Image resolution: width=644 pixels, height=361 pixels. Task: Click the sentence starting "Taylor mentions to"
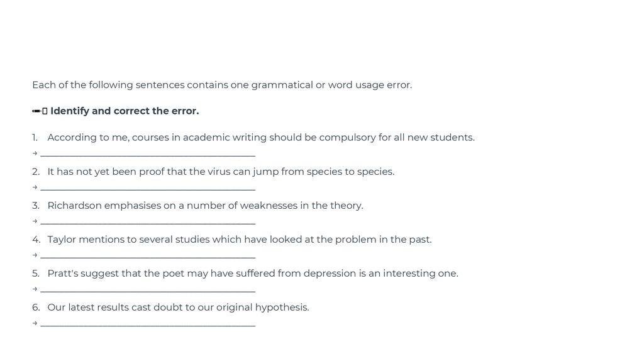coord(239,240)
